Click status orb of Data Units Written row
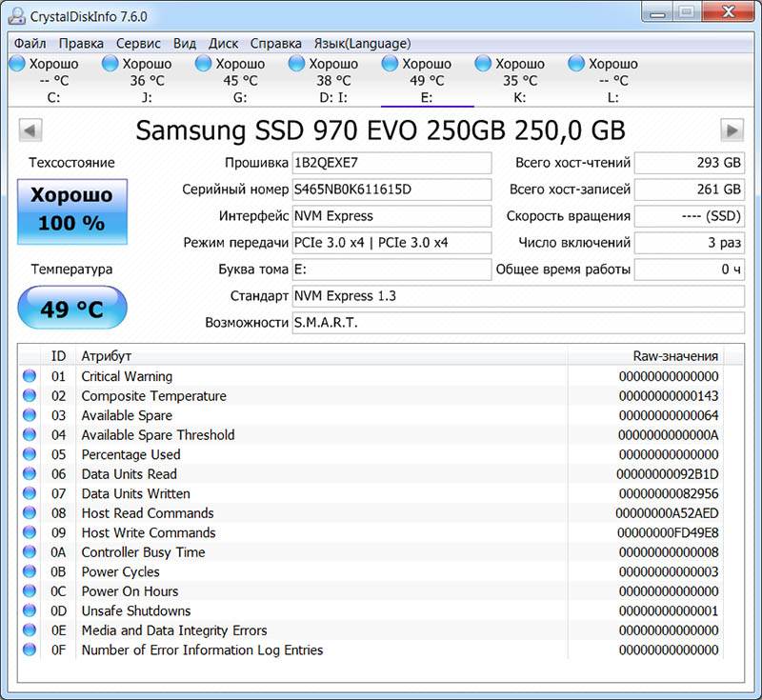The image size is (762, 700). pos(30,493)
